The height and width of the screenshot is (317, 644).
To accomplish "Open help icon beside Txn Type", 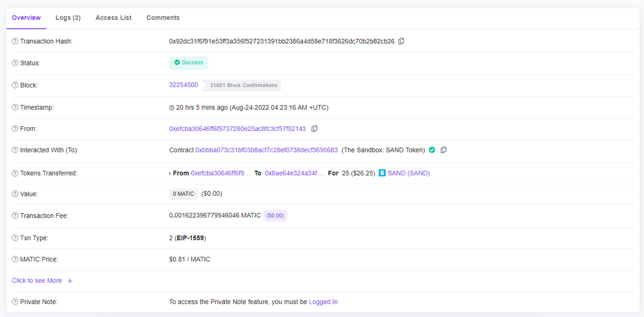I will 15,238.
